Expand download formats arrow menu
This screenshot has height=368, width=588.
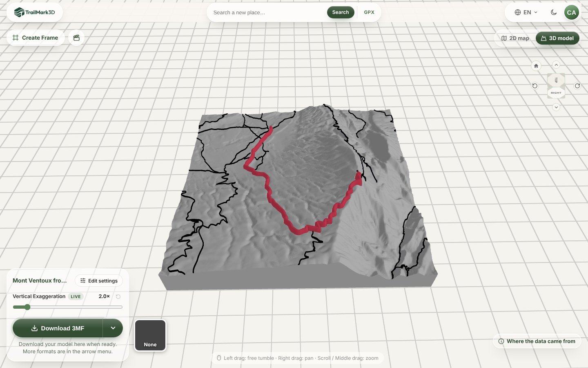click(113, 328)
